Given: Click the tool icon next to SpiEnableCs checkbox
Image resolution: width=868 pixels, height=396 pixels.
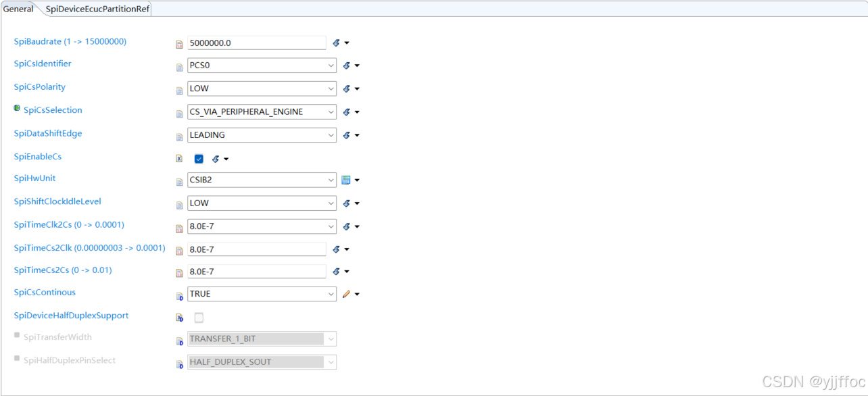Looking at the screenshot, I should point(216,159).
